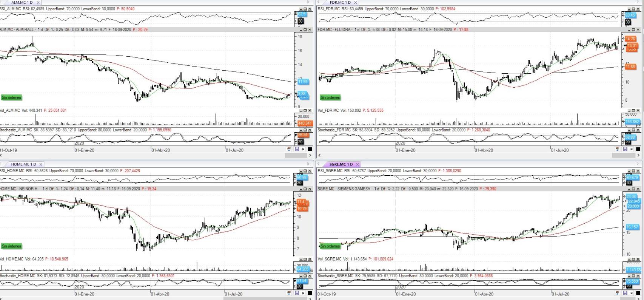Close the FDR.MC 1 D tab
Image resolution: width=644 pixels, height=300 pixels.
[356, 2]
